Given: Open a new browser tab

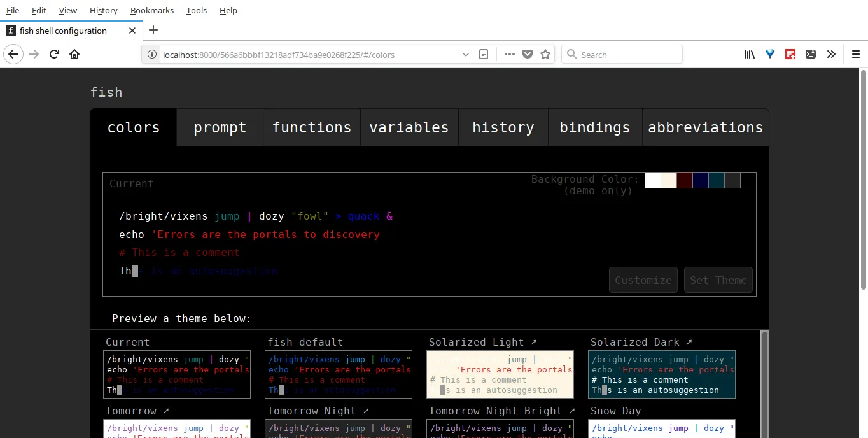Looking at the screenshot, I should click(153, 31).
